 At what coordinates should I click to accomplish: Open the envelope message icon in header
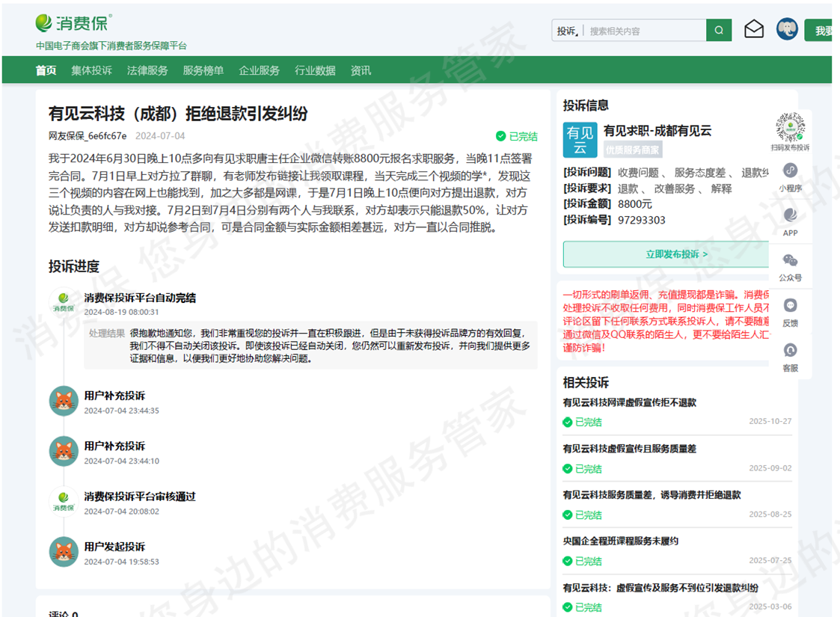click(x=754, y=30)
